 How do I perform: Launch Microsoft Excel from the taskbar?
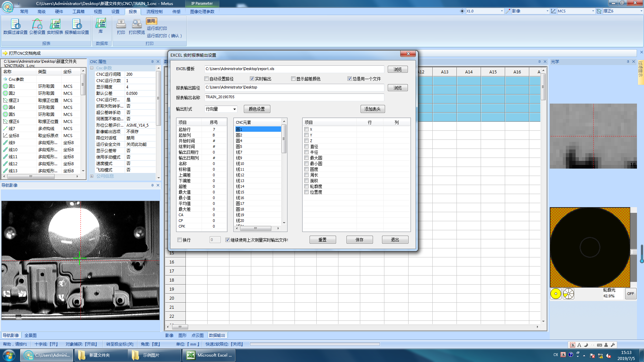coord(209,355)
